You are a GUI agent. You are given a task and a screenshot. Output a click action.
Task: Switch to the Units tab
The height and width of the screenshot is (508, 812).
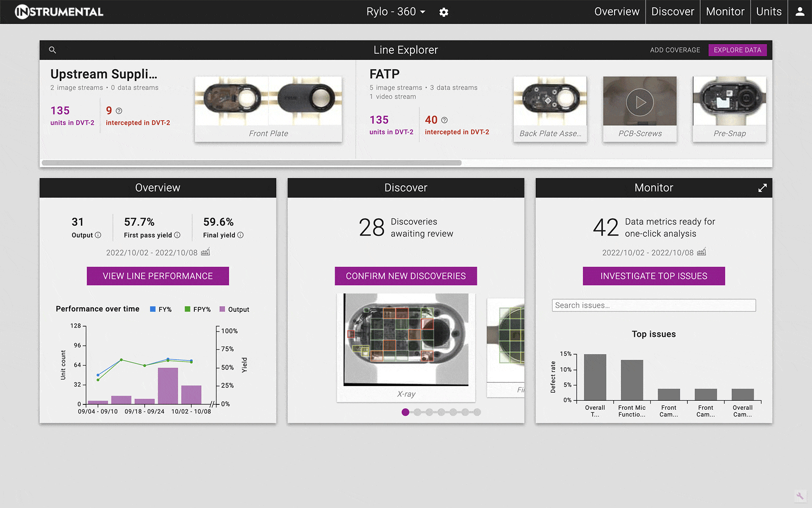coord(769,12)
